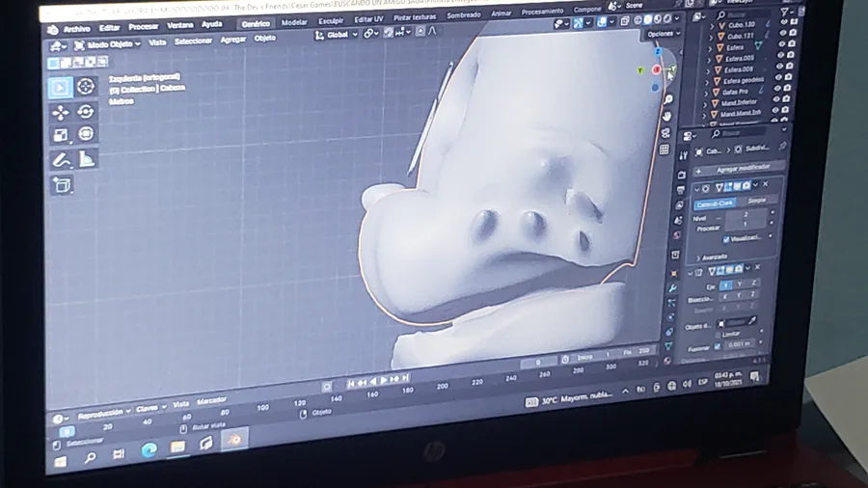Viewport: 868px width, 488px height.
Task: Click the taskbar search magnifier
Action: coord(90,457)
